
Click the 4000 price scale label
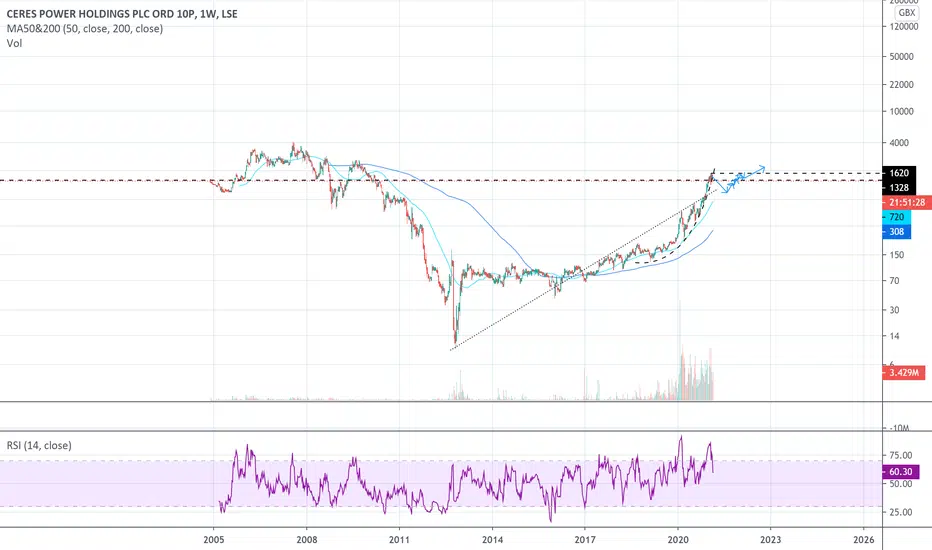point(899,143)
